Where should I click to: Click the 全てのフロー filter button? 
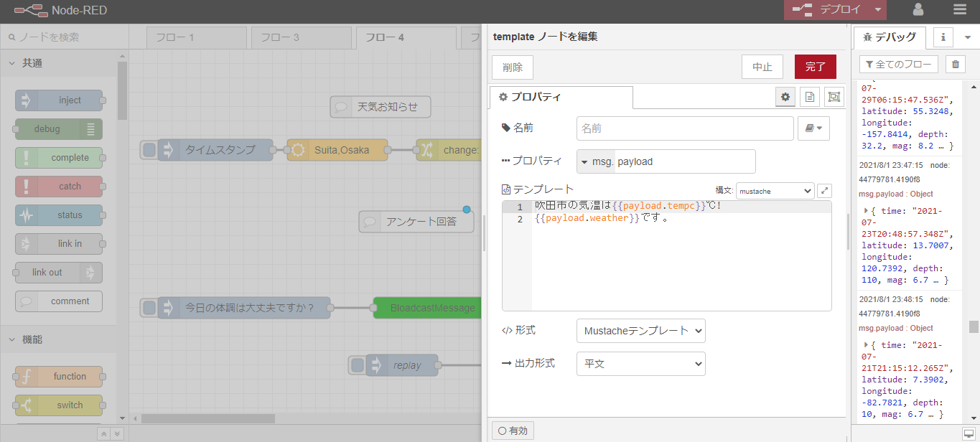coord(898,65)
